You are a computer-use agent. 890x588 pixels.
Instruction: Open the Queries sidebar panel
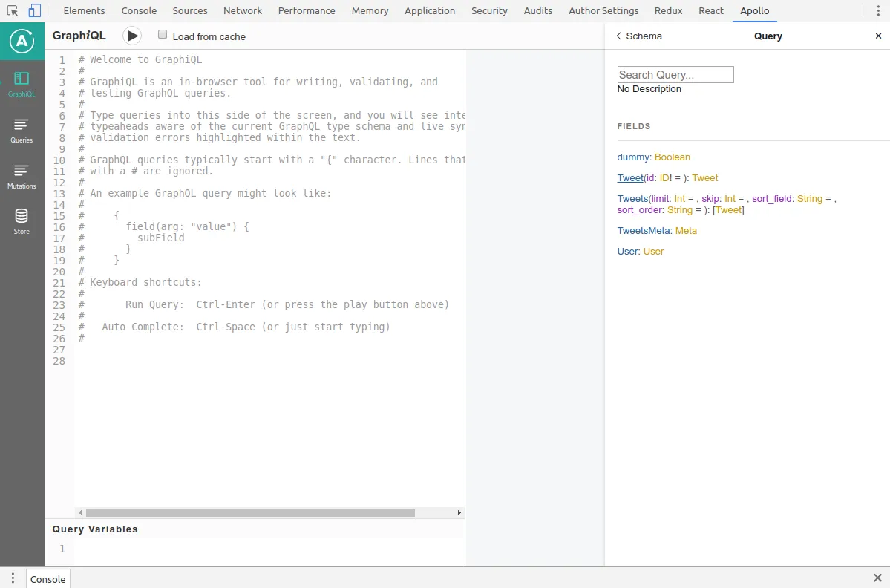coord(22,131)
